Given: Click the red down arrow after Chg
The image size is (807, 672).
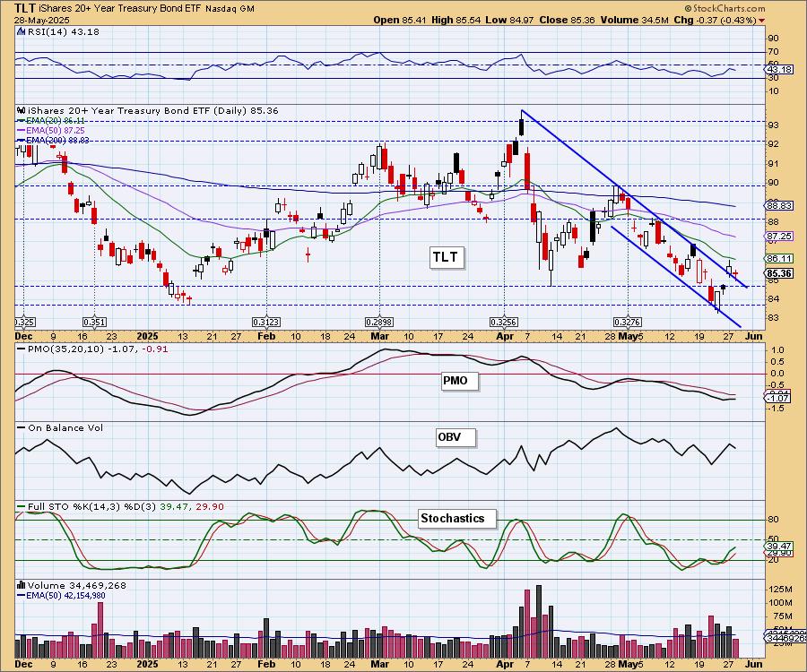Looking at the screenshot, I should tap(761, 21).
